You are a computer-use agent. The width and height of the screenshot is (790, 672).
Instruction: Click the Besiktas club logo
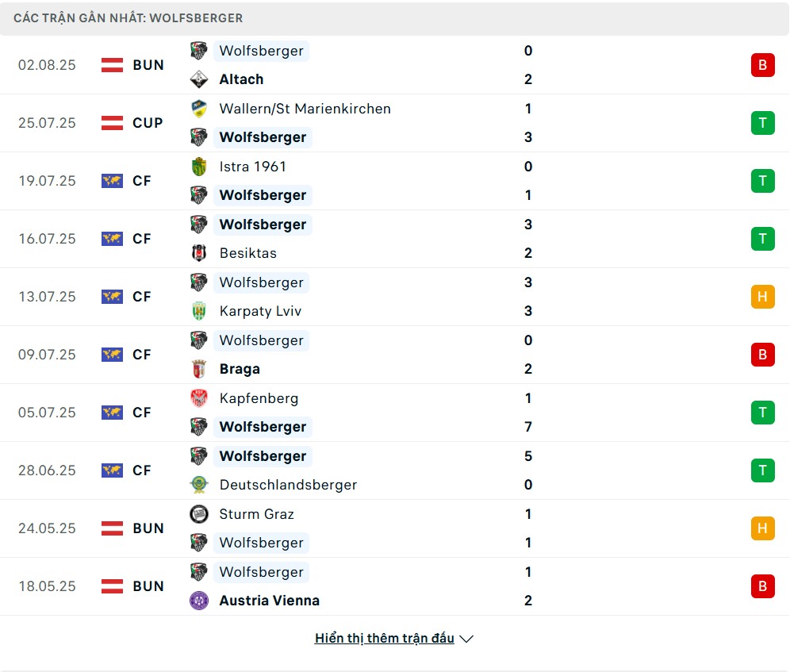[x=198, y=253]
